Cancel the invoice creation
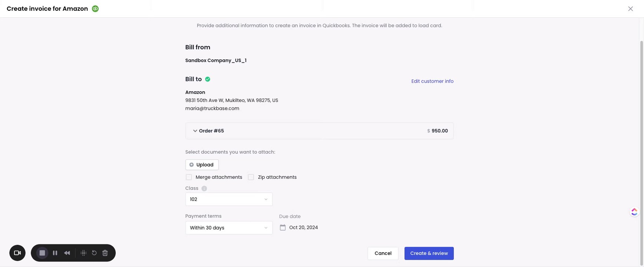644x267 pixels. (x=383, y=253)
